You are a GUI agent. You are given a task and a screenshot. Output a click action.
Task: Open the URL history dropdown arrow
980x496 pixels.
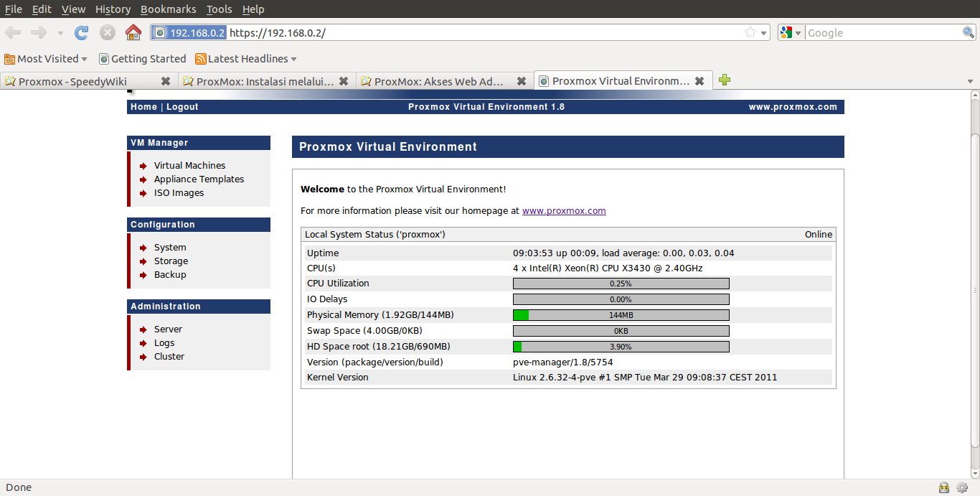coord(763,33)
